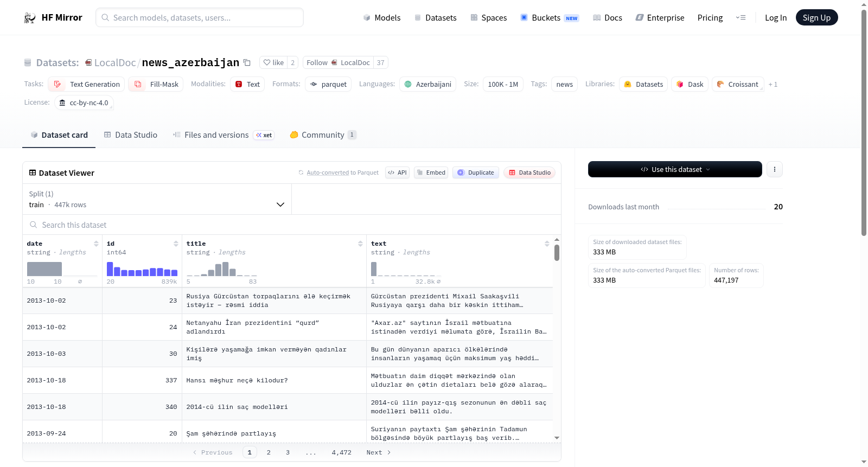This screenshot has height=467, width=868.
Task: Click the LocalDoc organization avatar in breadcrumb
Action: 88,62
